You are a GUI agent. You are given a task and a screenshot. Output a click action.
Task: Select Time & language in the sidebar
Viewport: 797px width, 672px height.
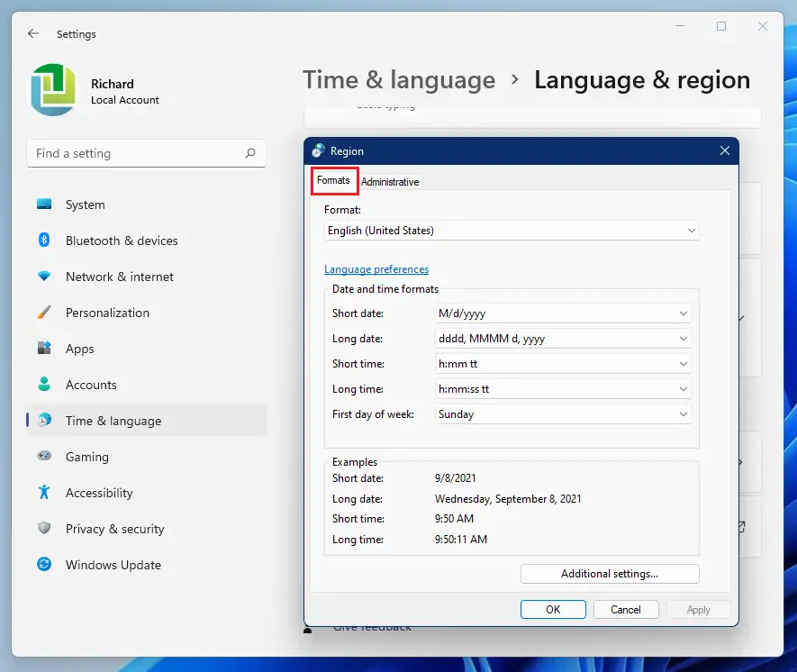tap(147, 421)
